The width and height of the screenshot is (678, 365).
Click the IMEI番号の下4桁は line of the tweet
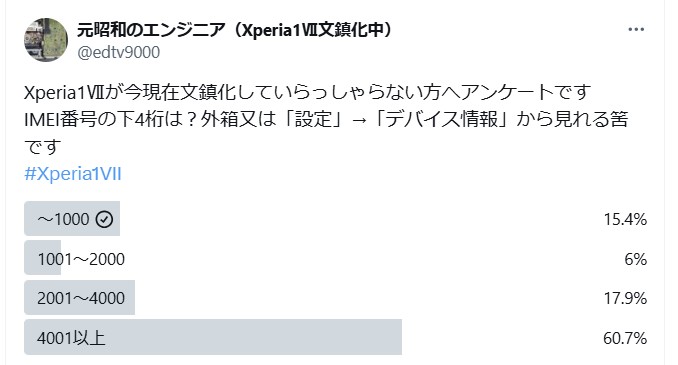(x=326, y=119)
